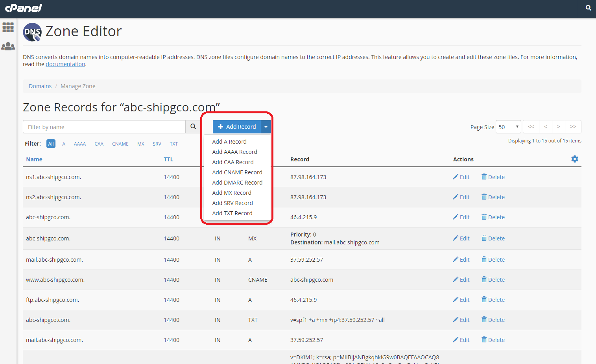Viewport: 596px width, 364px height.
Task: Delete the first mail.abc-shipgco.com A record
Action: tap(493, 260)
